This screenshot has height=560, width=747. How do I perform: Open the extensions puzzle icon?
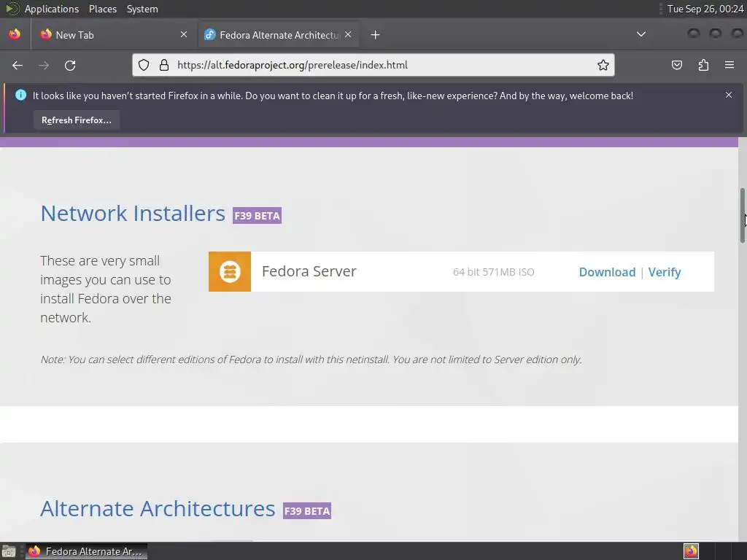[703, 65]
